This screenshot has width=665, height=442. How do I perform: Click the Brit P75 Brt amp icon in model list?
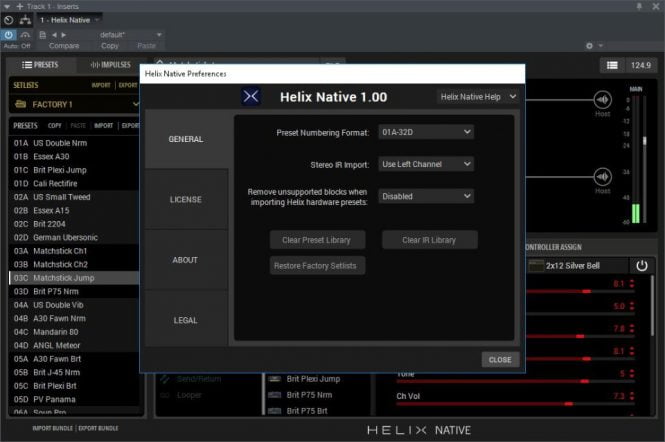coord(274,411)
